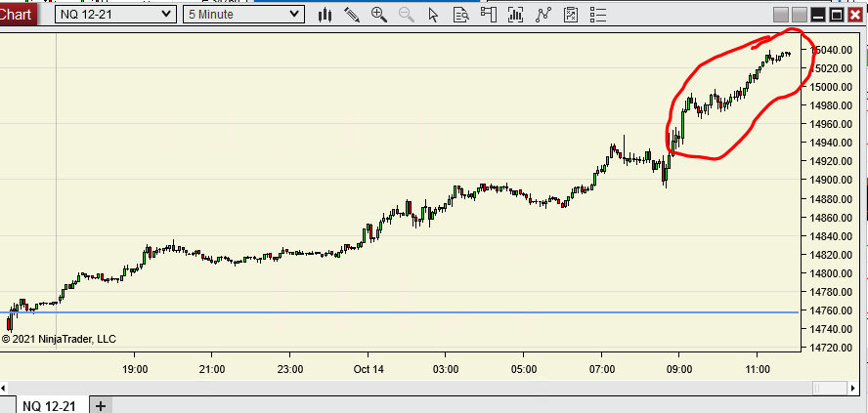Click the horizontal scrollbar left arrow
The height and width of the screenshot is (413, 868).
(3, 389)
